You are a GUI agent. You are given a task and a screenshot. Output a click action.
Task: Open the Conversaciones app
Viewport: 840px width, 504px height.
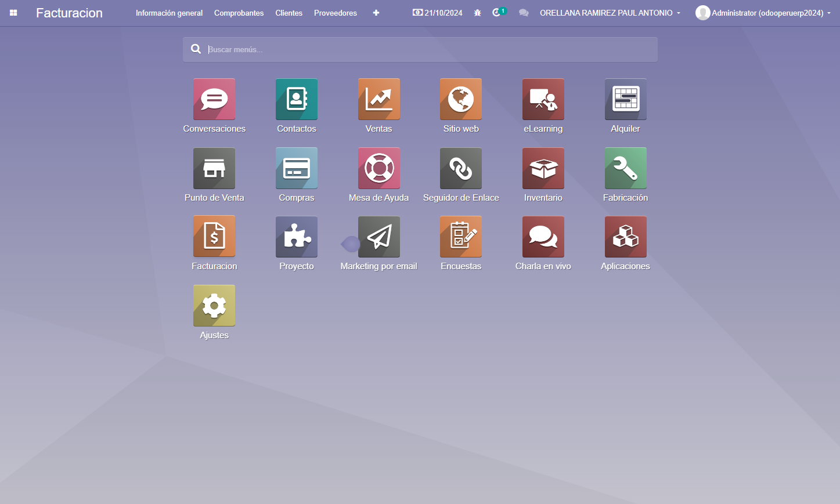(214, 99)
